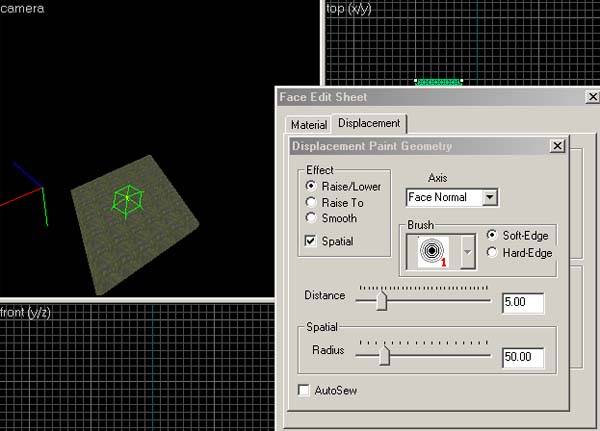This screenshot has height=431, width=600.
Task: Click the green wireframe brush cursor in camera view
Action: pyautogui.click(x=127, y=201)
